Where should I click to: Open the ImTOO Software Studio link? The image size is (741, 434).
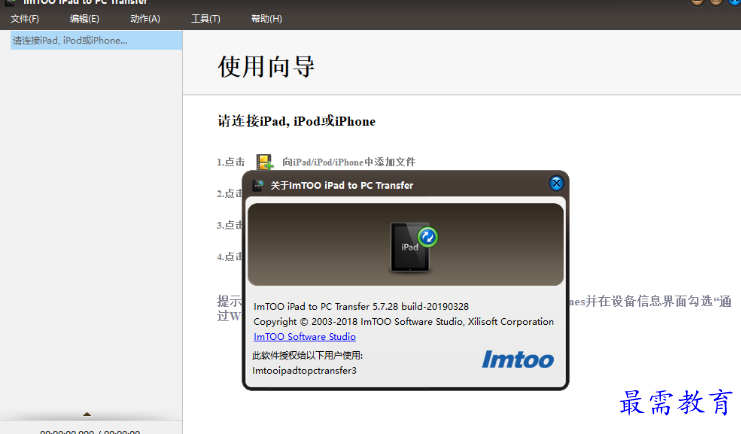[x=305, y=337]
